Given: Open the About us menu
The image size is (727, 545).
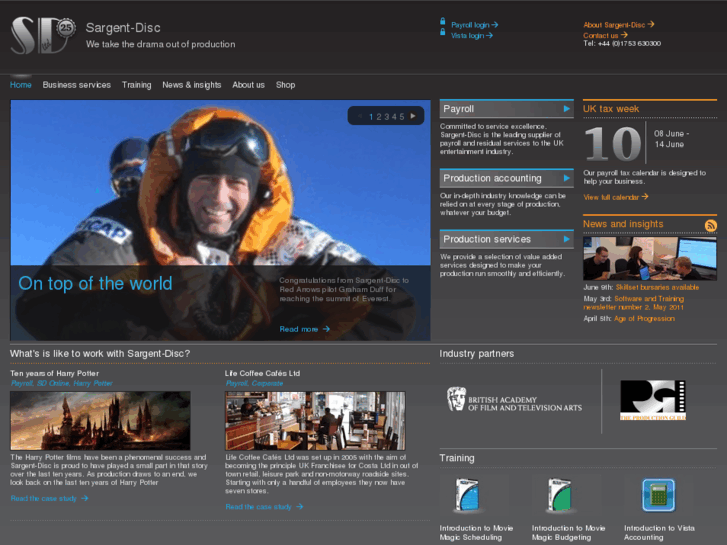Looking at the screenshot, I should click(x=249, y=85).
